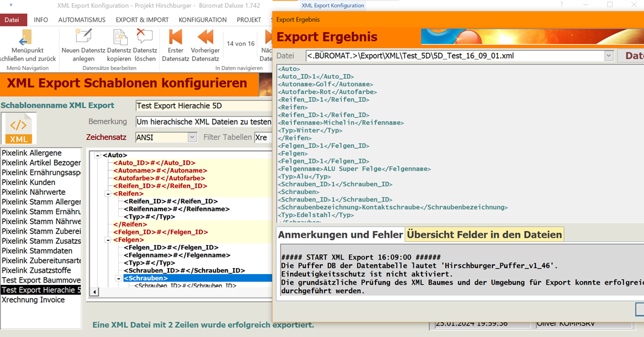Switch to Übersicht Felder in den Dateien tab
The width and height of the screenshot is (644, 337).
click(x=484, y=234)
